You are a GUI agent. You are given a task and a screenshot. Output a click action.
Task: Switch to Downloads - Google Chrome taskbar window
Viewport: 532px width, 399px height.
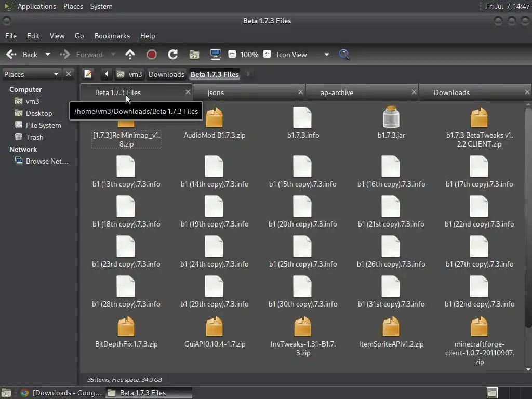point(61,393)
